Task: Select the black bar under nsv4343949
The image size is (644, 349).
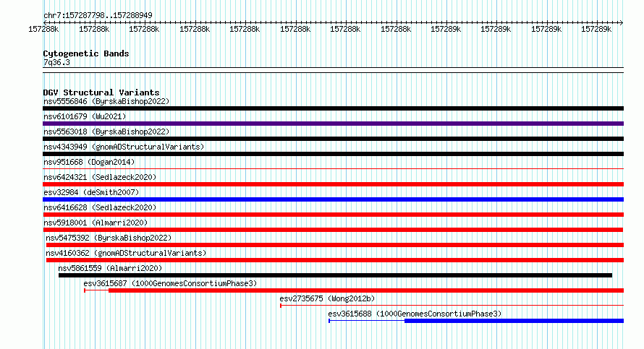Action: click(333, 154)
